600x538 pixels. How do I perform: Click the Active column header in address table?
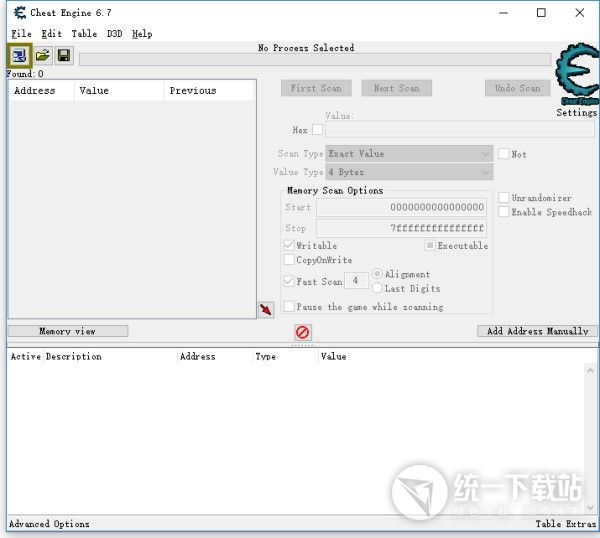tap(25, 357)
